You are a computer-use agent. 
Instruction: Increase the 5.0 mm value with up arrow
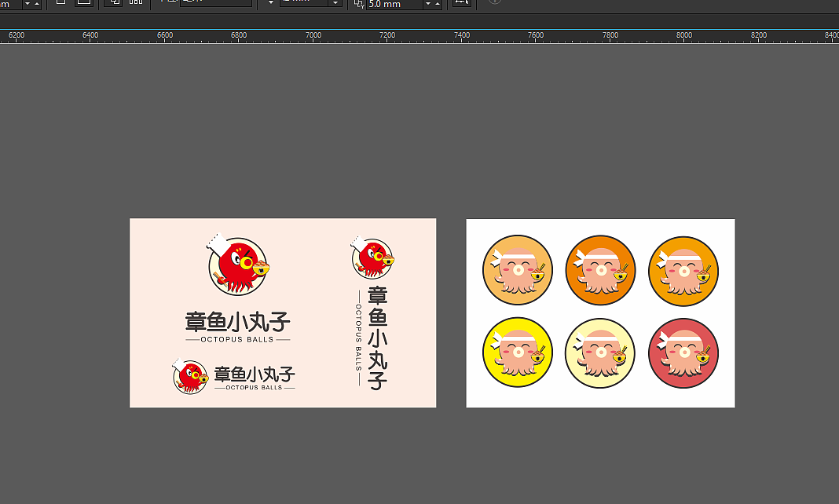[x=438, y=4]
